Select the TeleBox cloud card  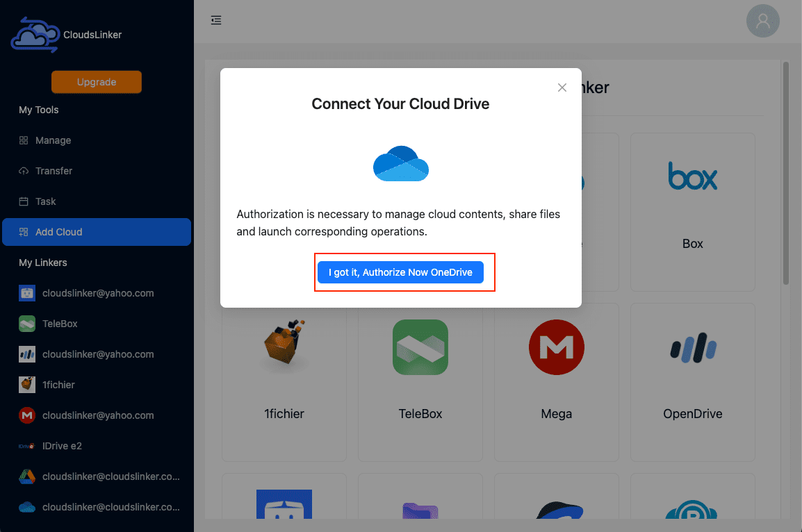(x=420, y=382)
